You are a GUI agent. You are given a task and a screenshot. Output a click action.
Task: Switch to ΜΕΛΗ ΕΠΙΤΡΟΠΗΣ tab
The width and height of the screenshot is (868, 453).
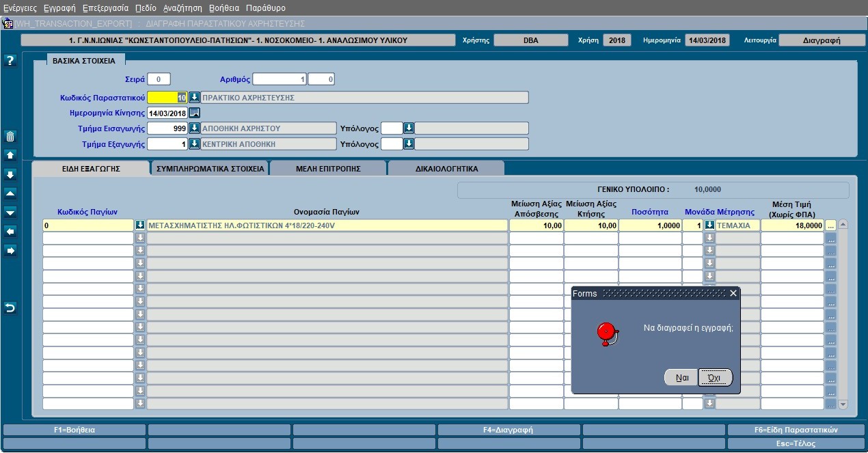[x=328, y=168]
